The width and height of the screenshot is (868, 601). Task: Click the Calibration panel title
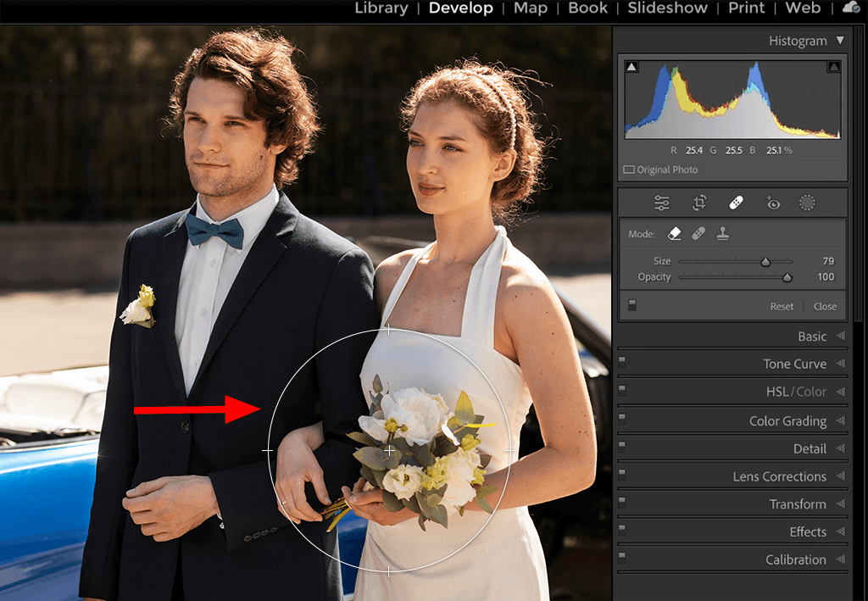tap(795, 559)
